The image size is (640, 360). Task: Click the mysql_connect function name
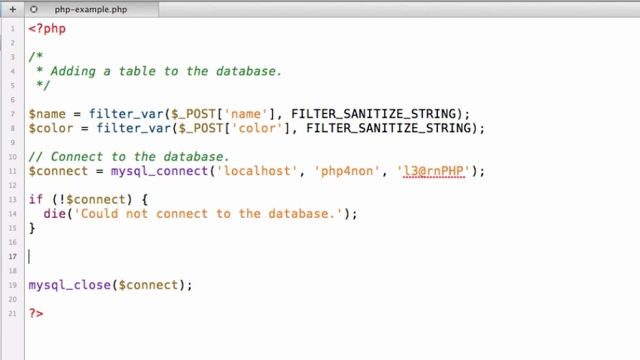coord(160,171)
